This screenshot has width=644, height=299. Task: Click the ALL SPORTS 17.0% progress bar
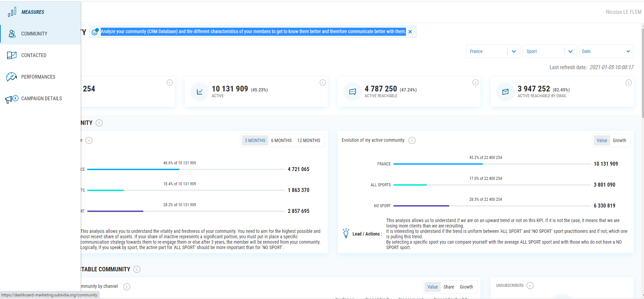click(492, 185)
